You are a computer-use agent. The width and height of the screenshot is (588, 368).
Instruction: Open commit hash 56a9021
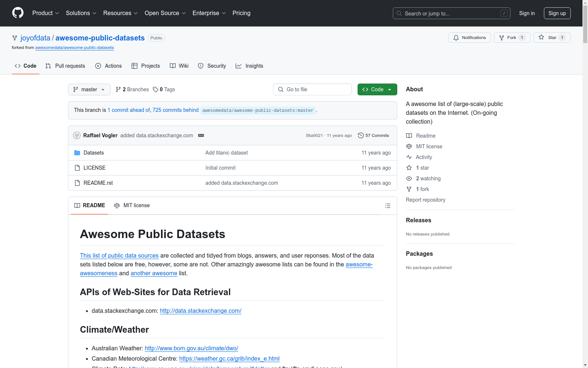[314, 135]
